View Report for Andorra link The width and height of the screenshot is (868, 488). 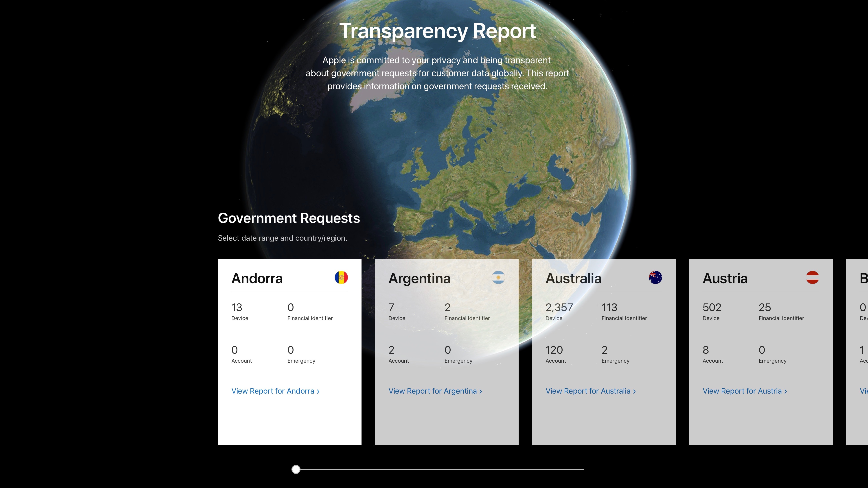click(275, 391)
